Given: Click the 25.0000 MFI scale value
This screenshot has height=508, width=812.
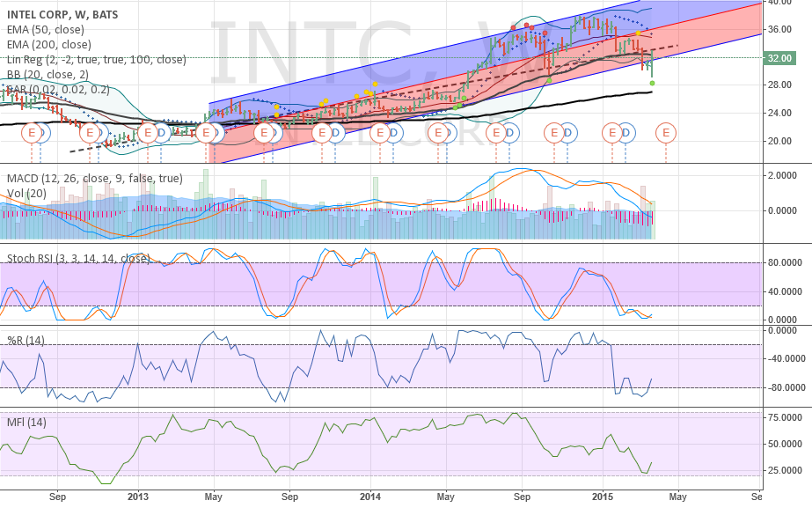Looking at the screenshot, I should [785, 471].
